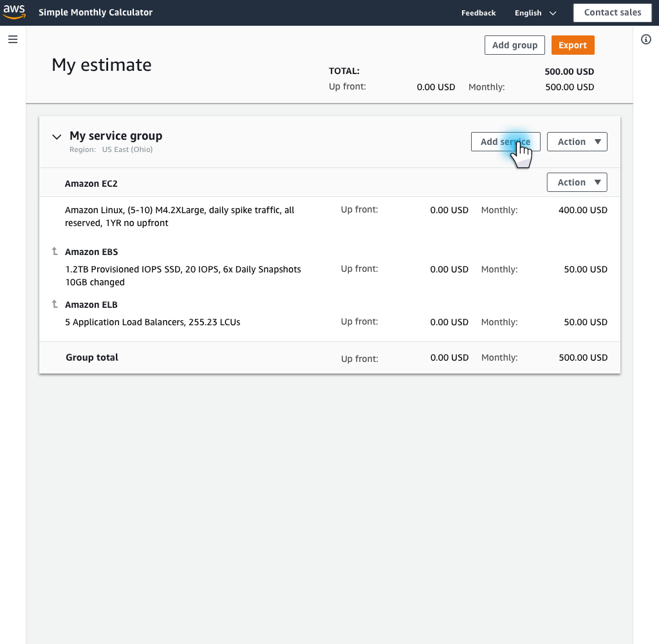Open the info panel icon
The width and height of the screenshot is (659, 644).
[x=646, y=39]
